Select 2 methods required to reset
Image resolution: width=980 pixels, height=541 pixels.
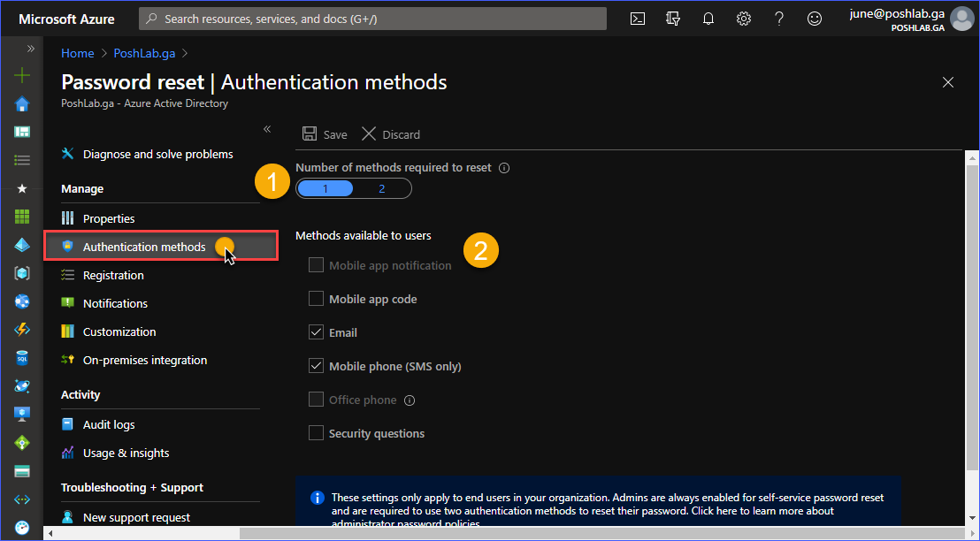[382, 188]
